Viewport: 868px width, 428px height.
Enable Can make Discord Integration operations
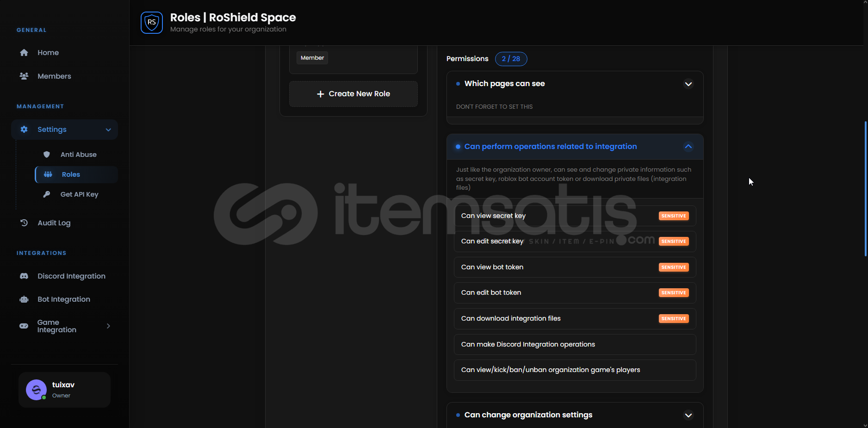point(575,345)
